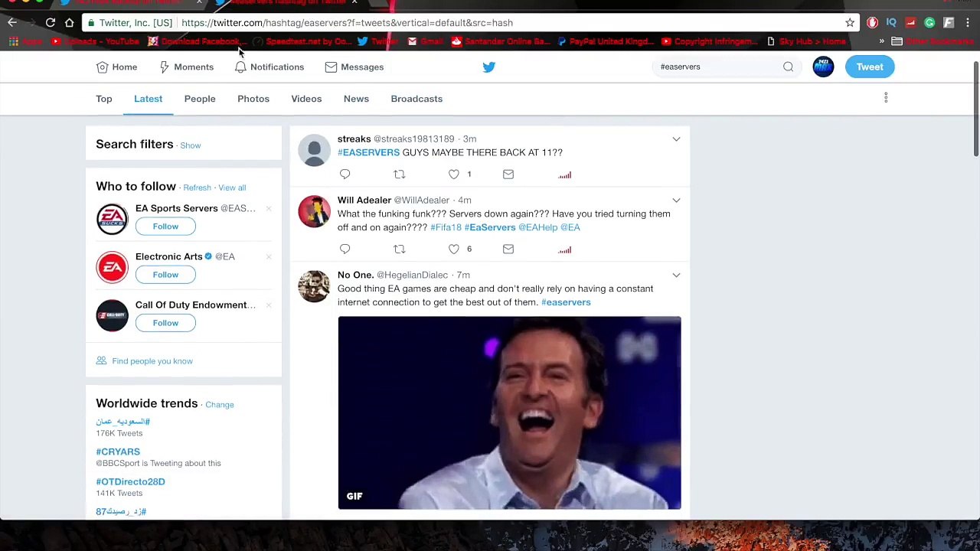Open the Notifications menu item
Image resolution: width=980 pixels, height=551 pixels.
(269, 67)
